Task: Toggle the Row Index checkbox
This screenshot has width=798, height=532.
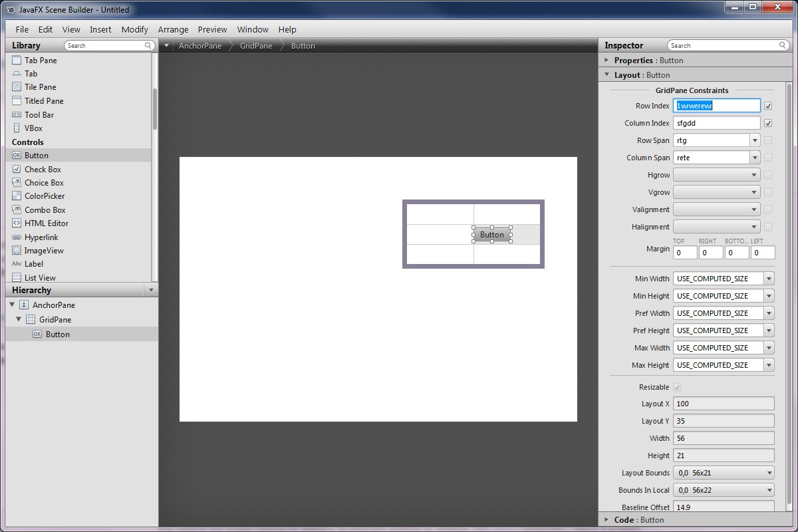Action: point(768,106)
